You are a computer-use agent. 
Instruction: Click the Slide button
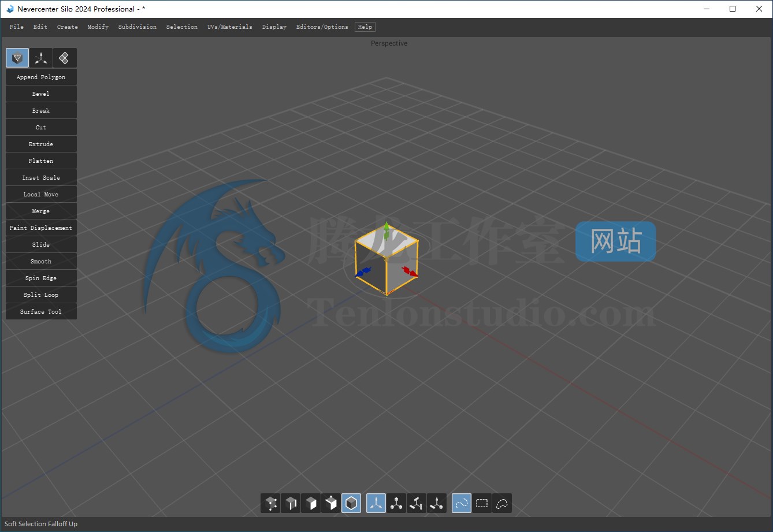[41, 245]
